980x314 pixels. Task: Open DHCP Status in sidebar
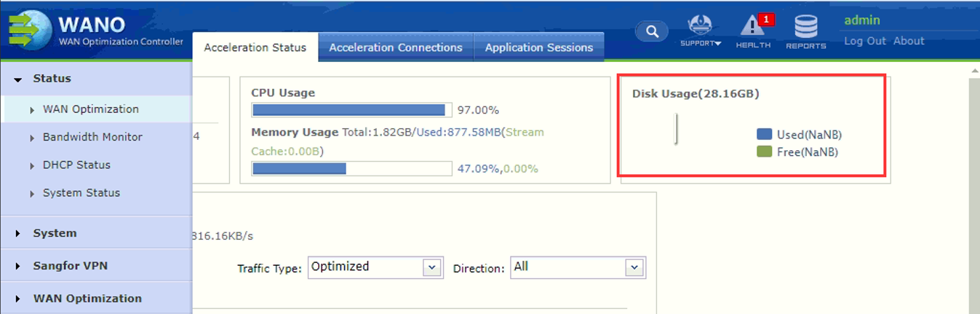coord(76,165)
